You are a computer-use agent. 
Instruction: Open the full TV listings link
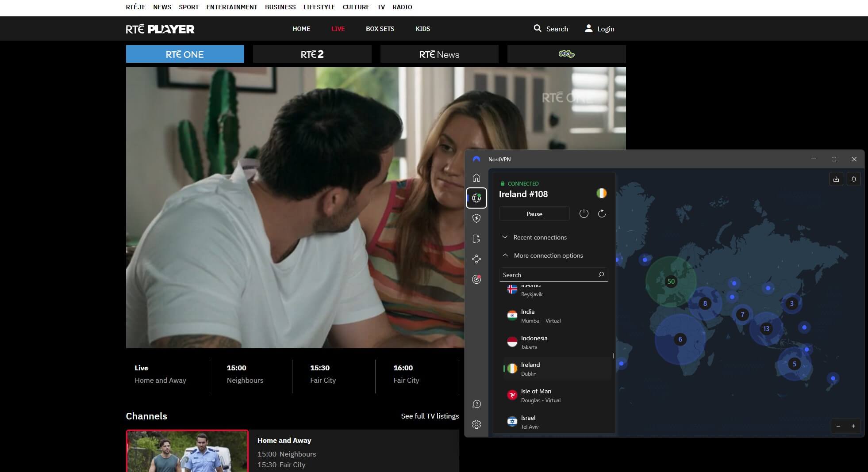pos(430,416)
